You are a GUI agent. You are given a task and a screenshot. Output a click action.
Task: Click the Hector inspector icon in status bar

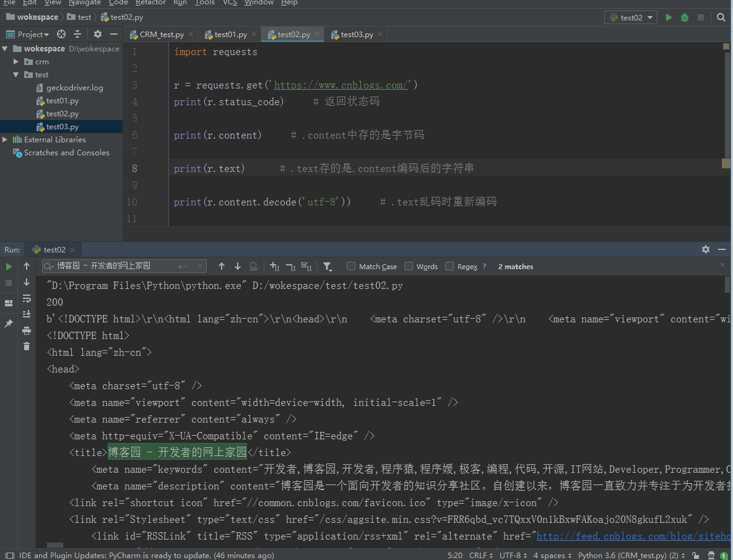(x=711, y=555)
